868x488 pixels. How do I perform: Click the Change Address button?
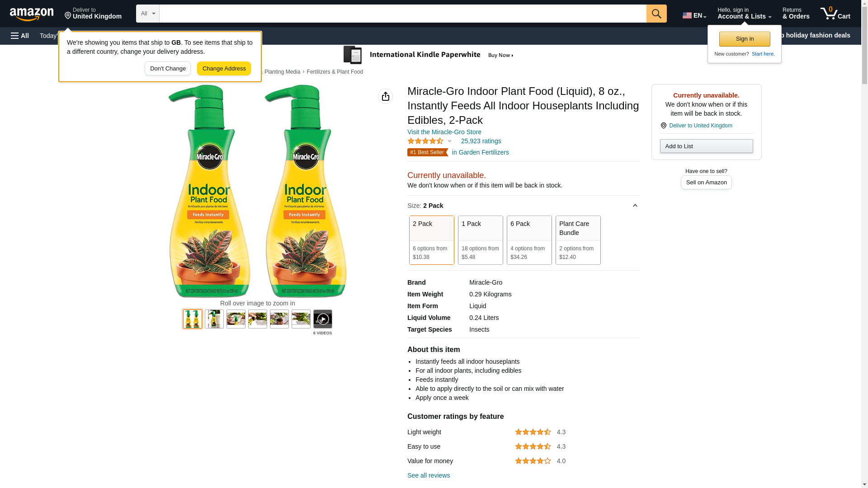tap(224, 69)
